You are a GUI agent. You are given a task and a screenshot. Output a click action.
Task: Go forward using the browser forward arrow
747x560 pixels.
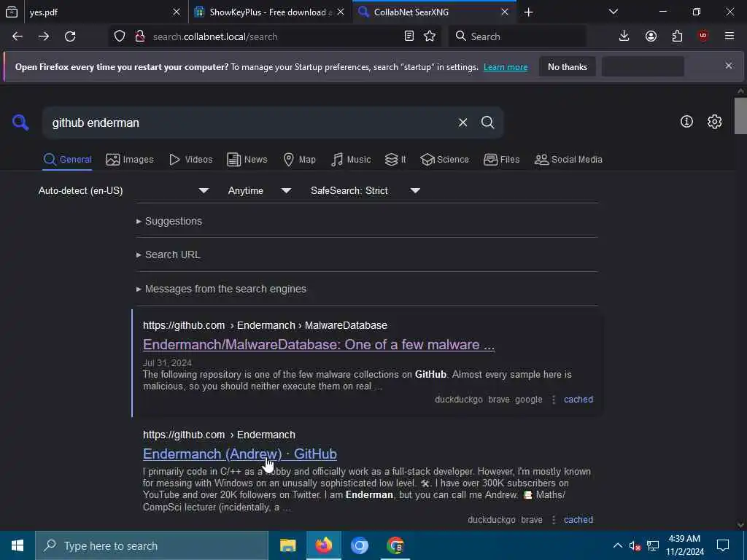(44, 36)
